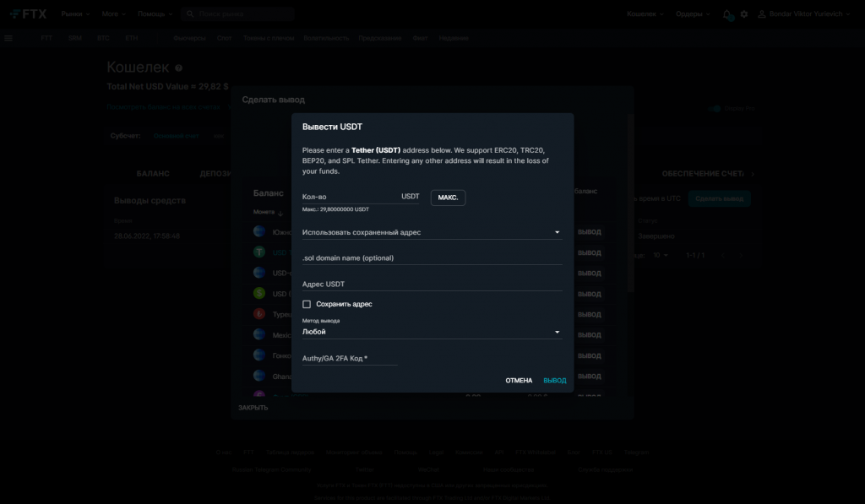Click the .sol domain name field
Screen dimensions: 865x504
coord(432,257)
